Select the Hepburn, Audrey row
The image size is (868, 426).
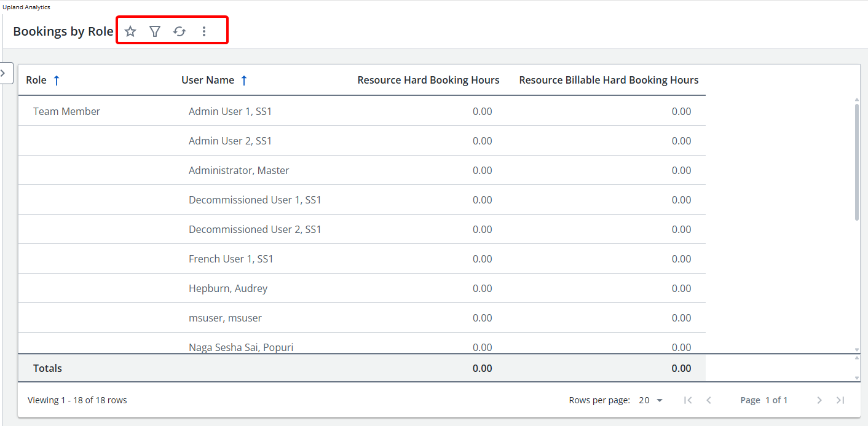pos(228,288)
